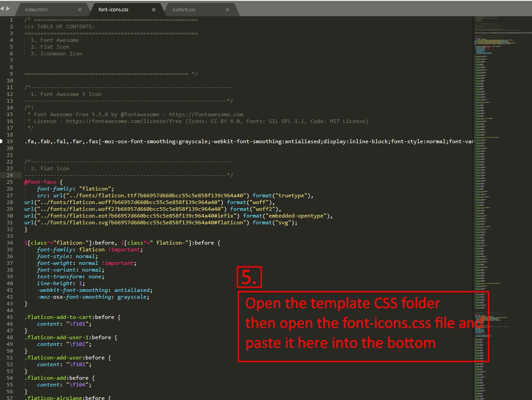Click line number 34 in the gutter

pos(10,243)
